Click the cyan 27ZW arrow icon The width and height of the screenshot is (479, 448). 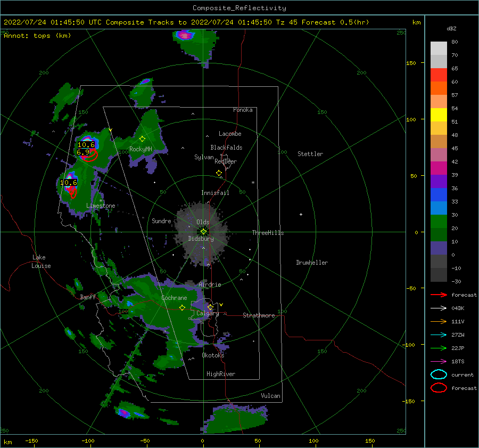(x=439, y=335)
